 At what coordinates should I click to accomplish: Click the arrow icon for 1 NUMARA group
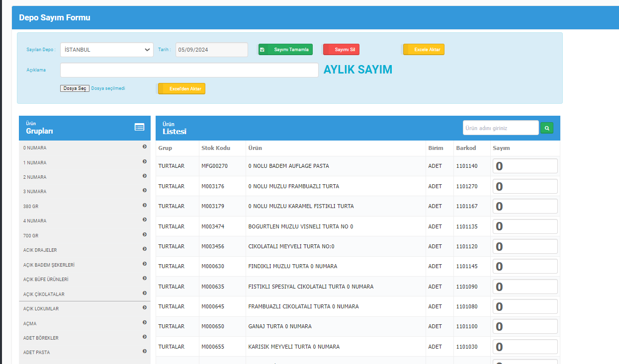[145, 161]
